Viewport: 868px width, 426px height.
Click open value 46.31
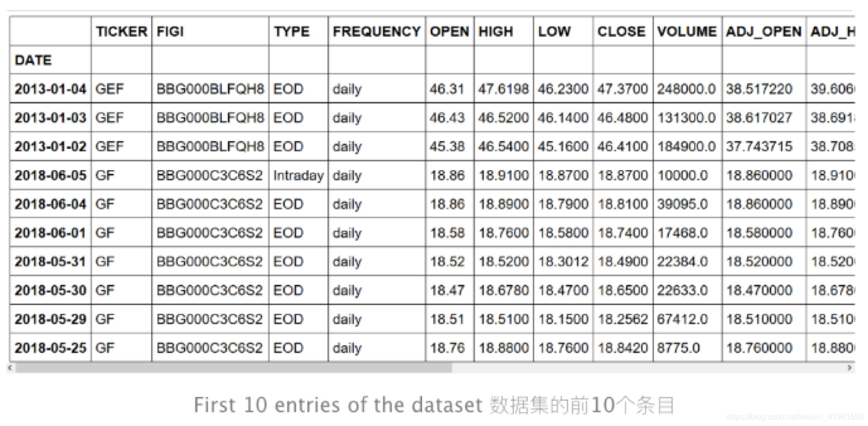447,89
